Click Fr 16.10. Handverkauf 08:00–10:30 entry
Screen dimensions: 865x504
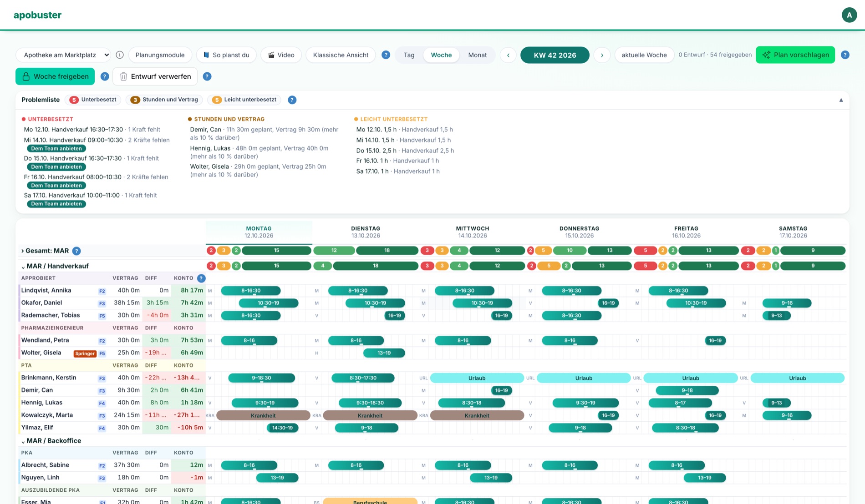pyautogui.click(x=96, y=177)
